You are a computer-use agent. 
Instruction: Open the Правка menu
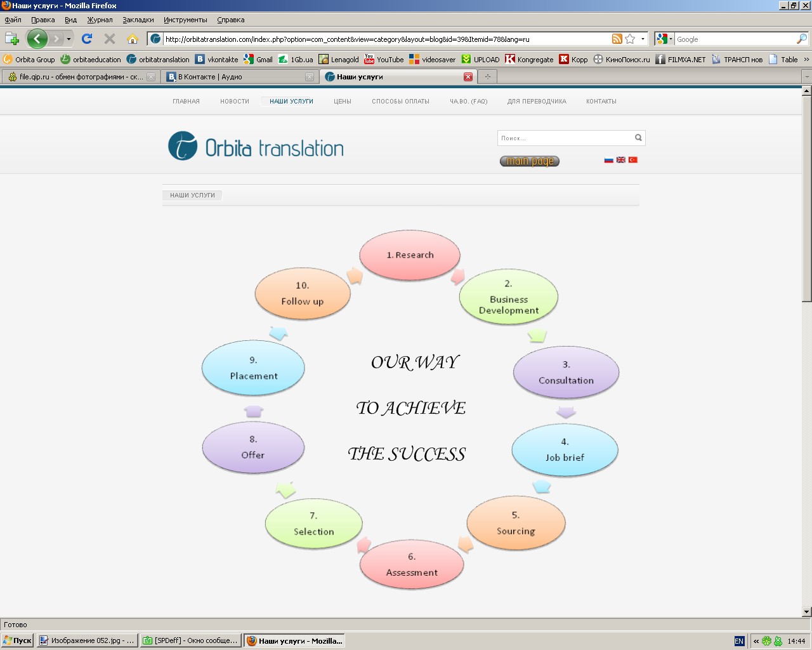pos(43,20)
